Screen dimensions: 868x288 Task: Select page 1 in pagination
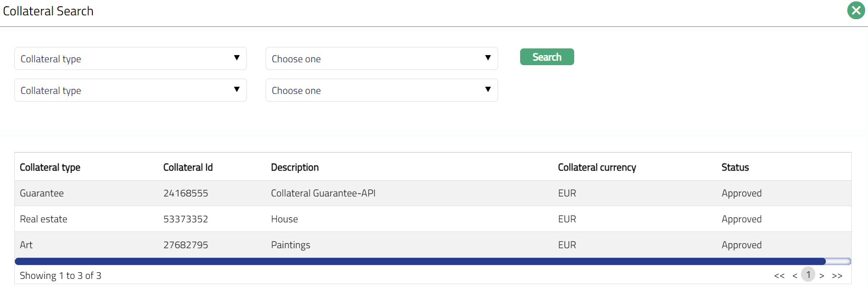pos(808,275)
